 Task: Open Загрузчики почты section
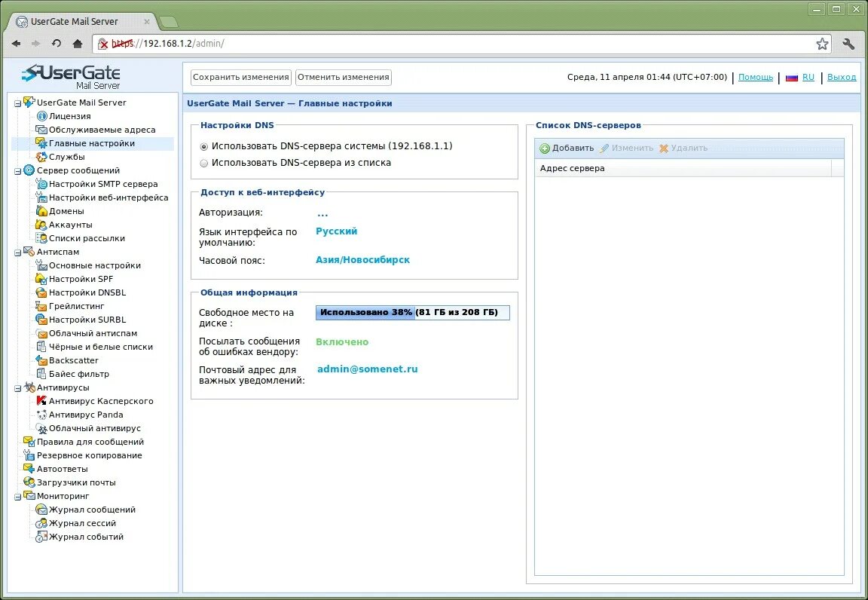76,482
